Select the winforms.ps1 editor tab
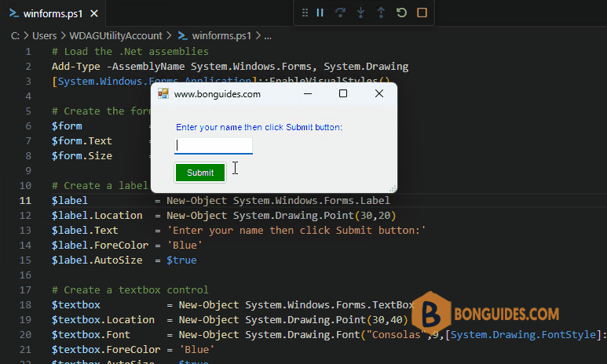Image resolution: width=607 pixels, height=364 pixels. (x=53, y=13)
